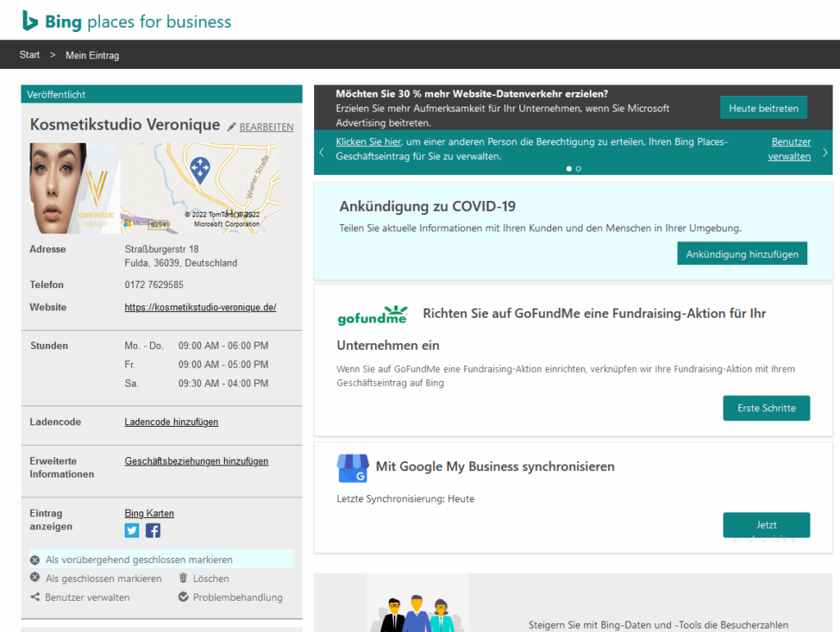
Task: Open the kosmetikstudio-veronique.de website link
Action: (200, 307)
